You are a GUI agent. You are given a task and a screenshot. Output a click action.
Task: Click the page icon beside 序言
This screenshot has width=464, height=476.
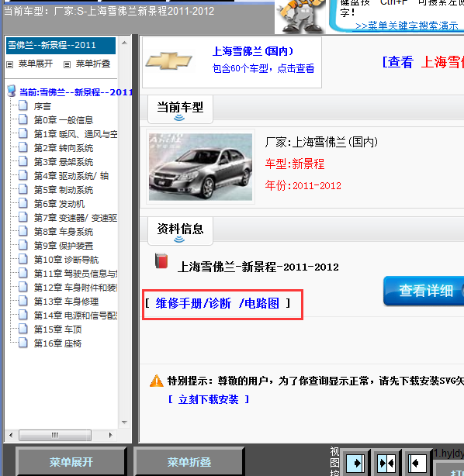pos(23,105)
